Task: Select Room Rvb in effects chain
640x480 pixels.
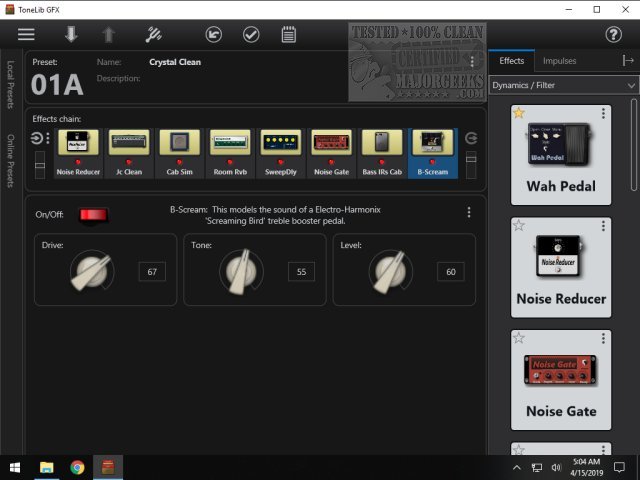Action: (x=230, y=153)
